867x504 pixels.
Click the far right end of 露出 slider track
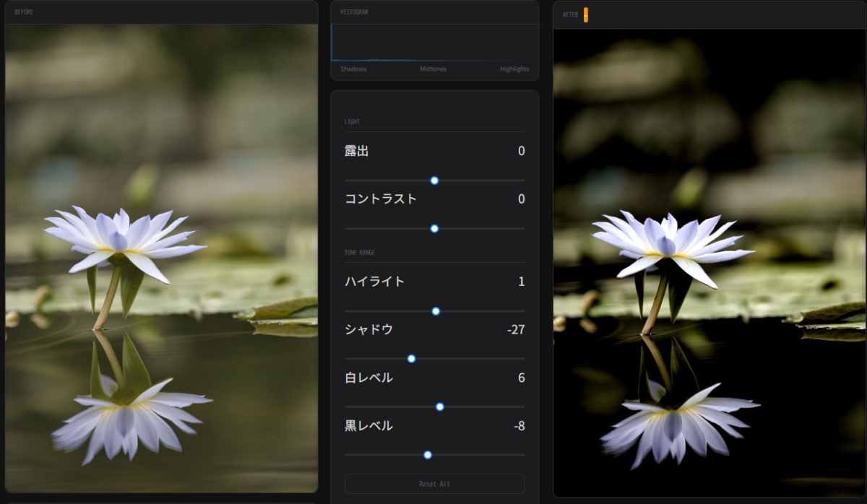[x=523, y=181]
